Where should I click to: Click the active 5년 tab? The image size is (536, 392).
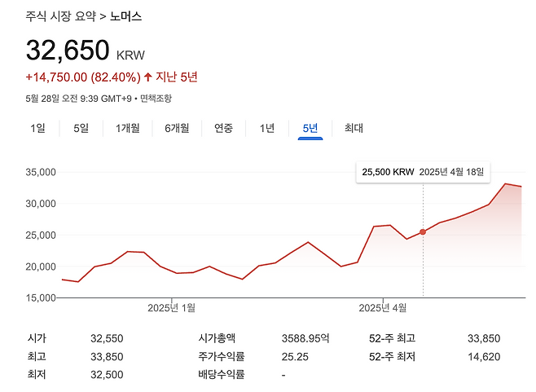(x=310, y=128)
